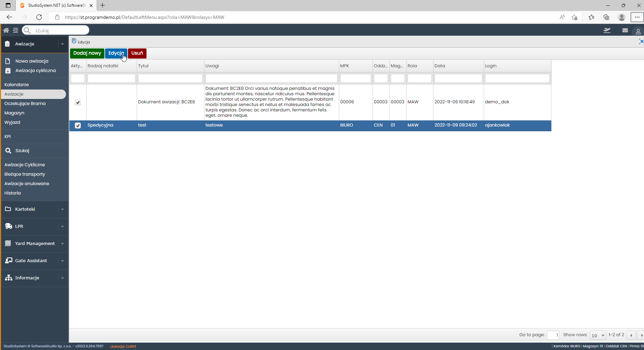The height and width of the screenshot is (350, 644).
Task: Click the red Usuń button
Action: (x=137, y=53)
